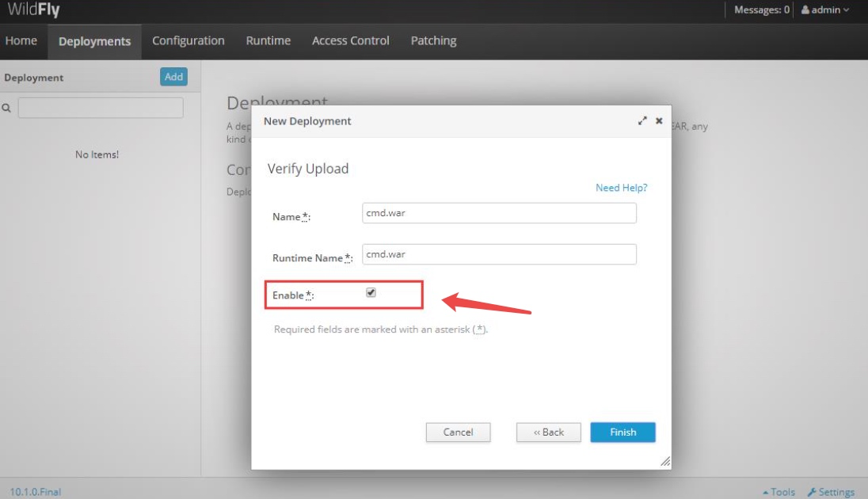This screenshot has width=868, height=499.
Task: Cancel the new deployment wizard
Action: (459, 432)
